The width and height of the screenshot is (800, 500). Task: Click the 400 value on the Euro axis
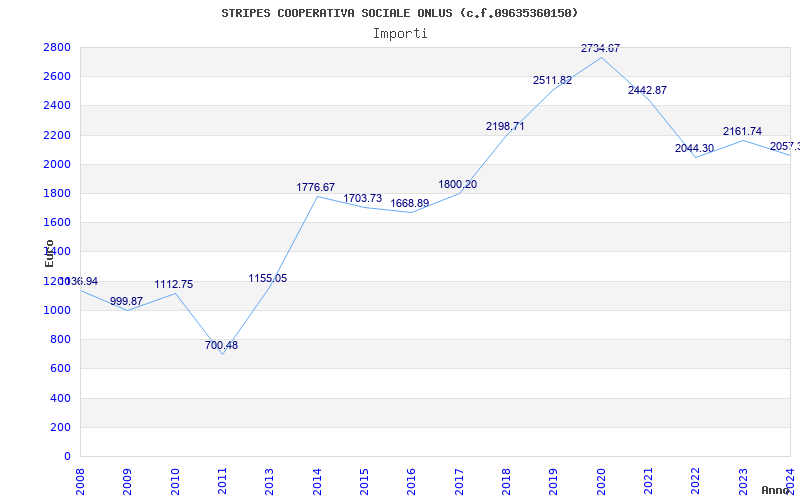tap(60, 398)
